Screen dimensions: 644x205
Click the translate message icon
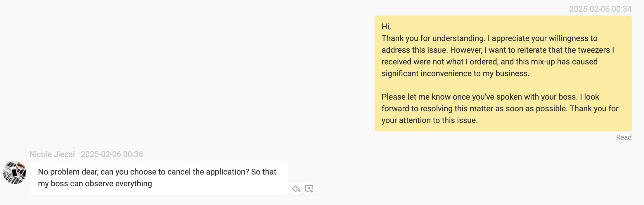click(x=309, y=189)
